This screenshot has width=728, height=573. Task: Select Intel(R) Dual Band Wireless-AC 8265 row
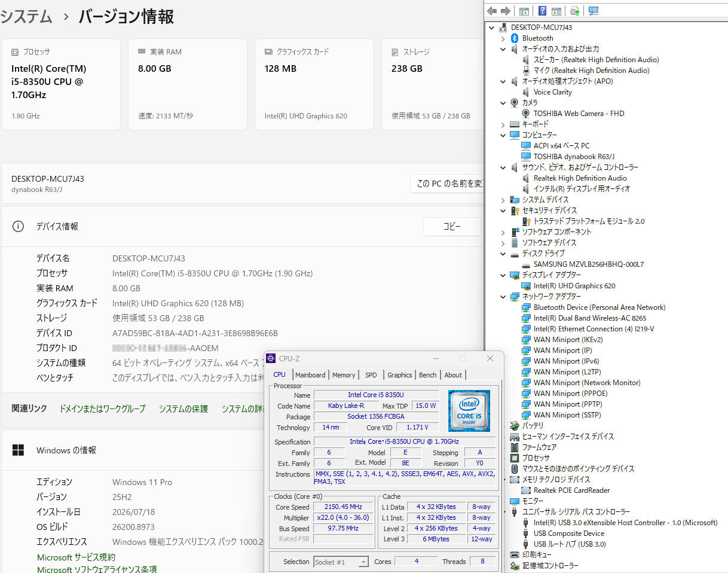[x=590, y=318]
